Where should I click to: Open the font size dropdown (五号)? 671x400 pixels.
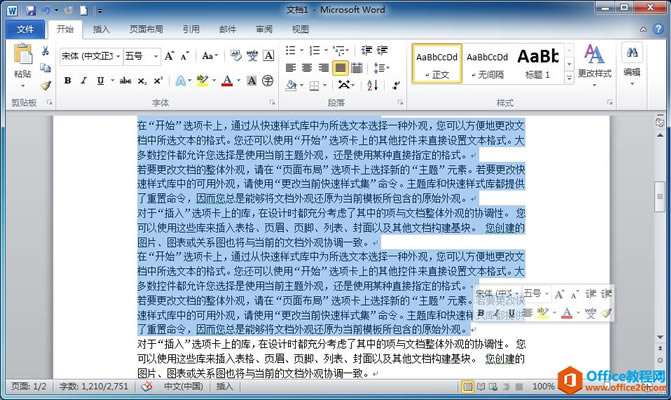click(156, 56)
